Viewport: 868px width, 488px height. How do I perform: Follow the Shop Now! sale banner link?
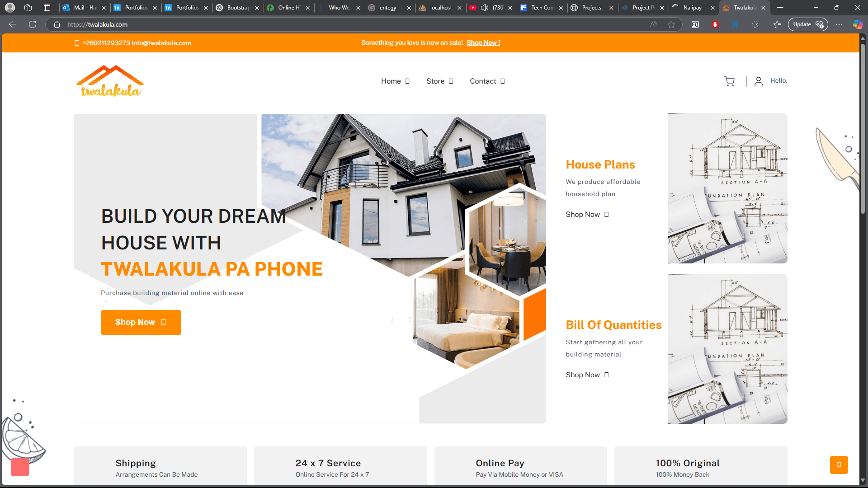(x=483, y=42)
